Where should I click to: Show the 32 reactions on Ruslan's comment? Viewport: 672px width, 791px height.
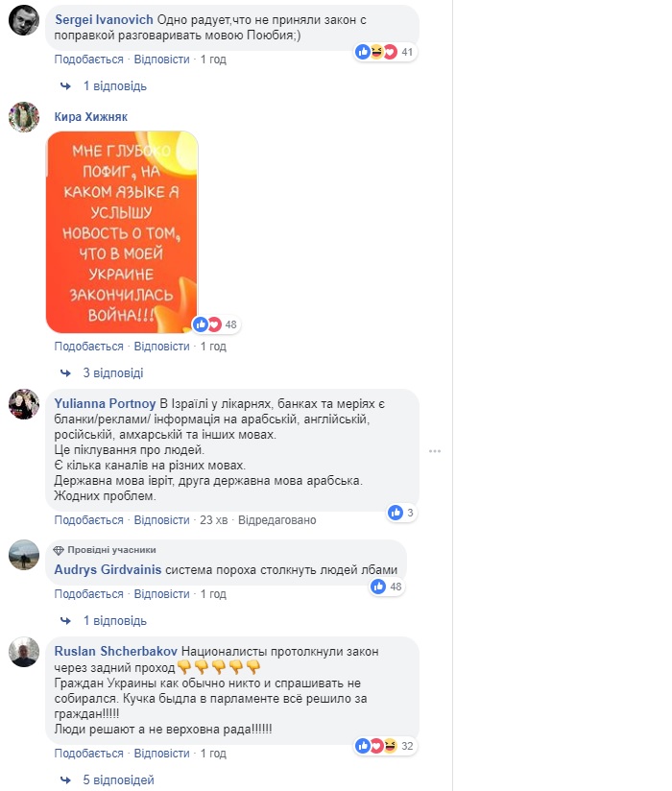click(386, 746)
